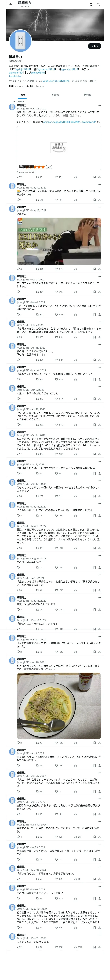Expand options menu on Jun 26, 2021 post
This screenshot has height=980, width=110.
coord(99,659)
